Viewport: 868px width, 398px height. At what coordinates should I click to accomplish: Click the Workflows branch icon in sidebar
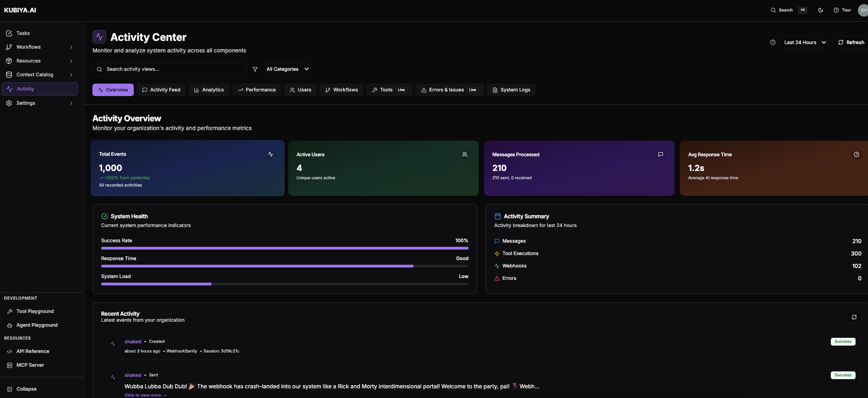pos(9,47)
